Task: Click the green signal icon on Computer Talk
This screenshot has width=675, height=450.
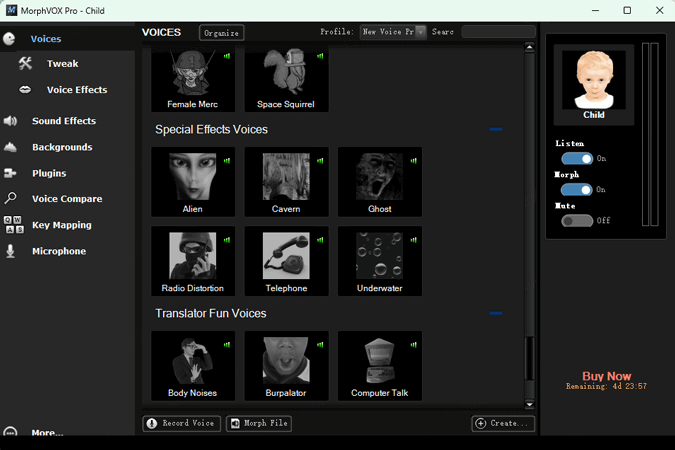Action: click(414, 344)
